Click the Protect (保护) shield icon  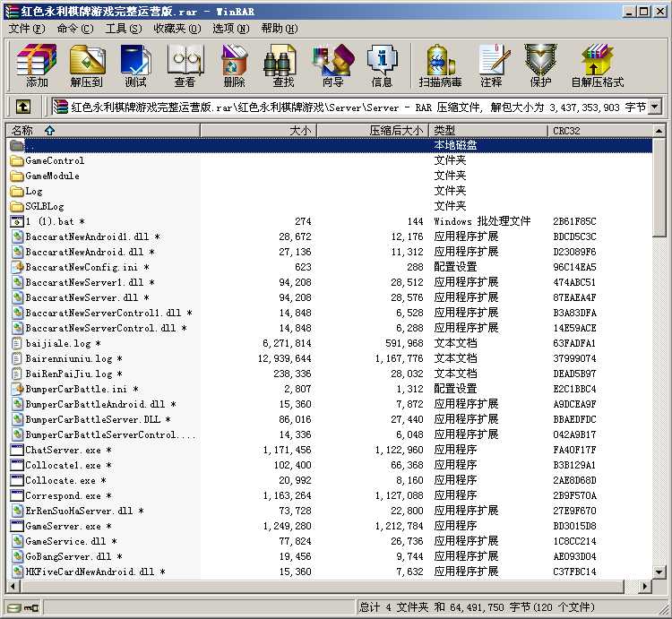[540, 65]
